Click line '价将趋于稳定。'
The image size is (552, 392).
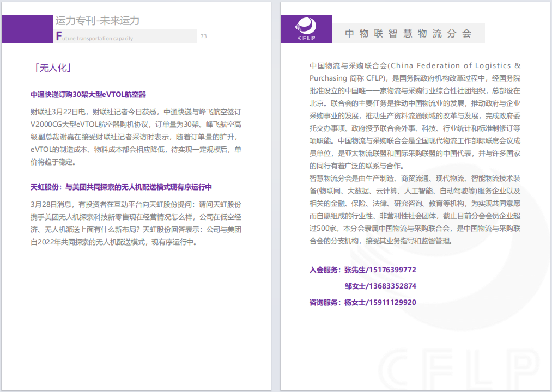pos(53,162)
